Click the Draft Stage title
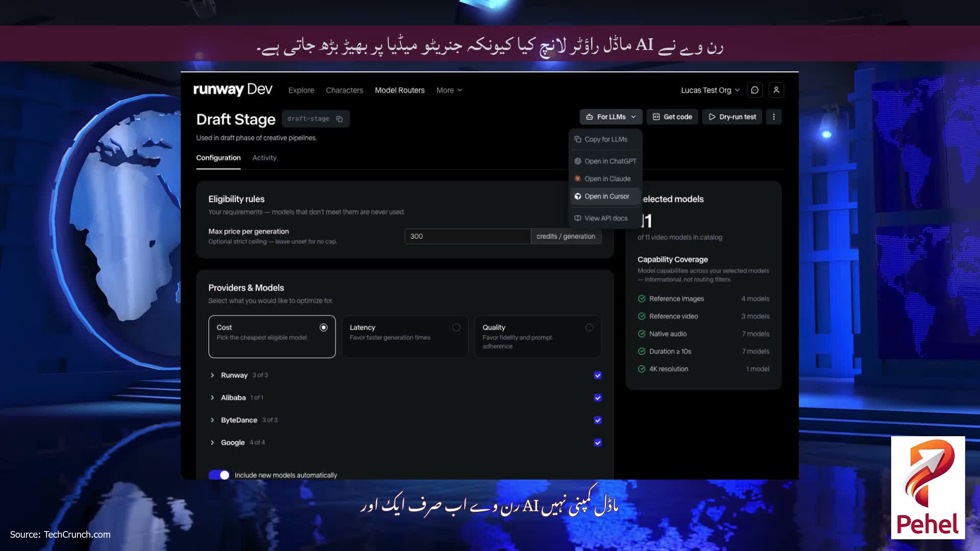The height and width of the screenshot is (551, 980). 236,119
